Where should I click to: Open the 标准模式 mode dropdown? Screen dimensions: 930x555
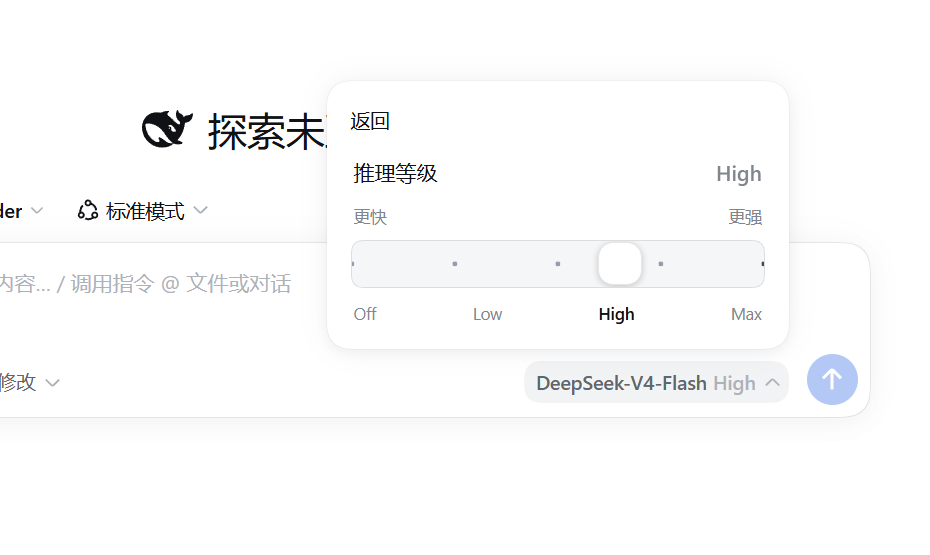click(x=142, y=211)
